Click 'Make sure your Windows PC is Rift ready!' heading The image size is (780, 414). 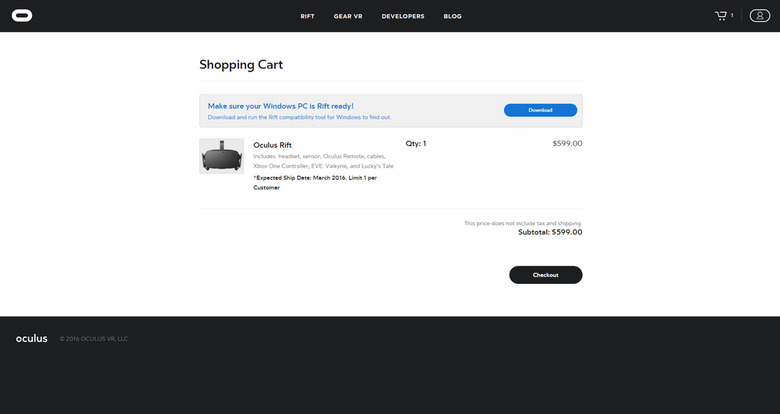pos(281,106)
